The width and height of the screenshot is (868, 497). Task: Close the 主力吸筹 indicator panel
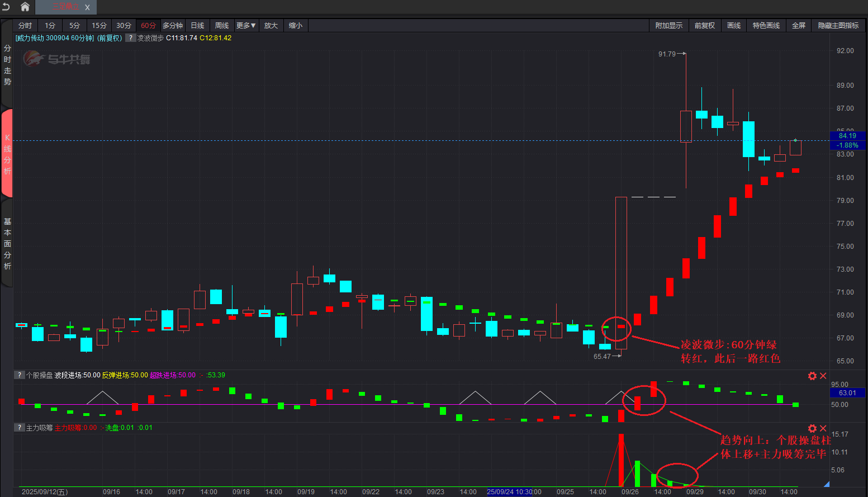pyautogui.click(x=823, y=428)
